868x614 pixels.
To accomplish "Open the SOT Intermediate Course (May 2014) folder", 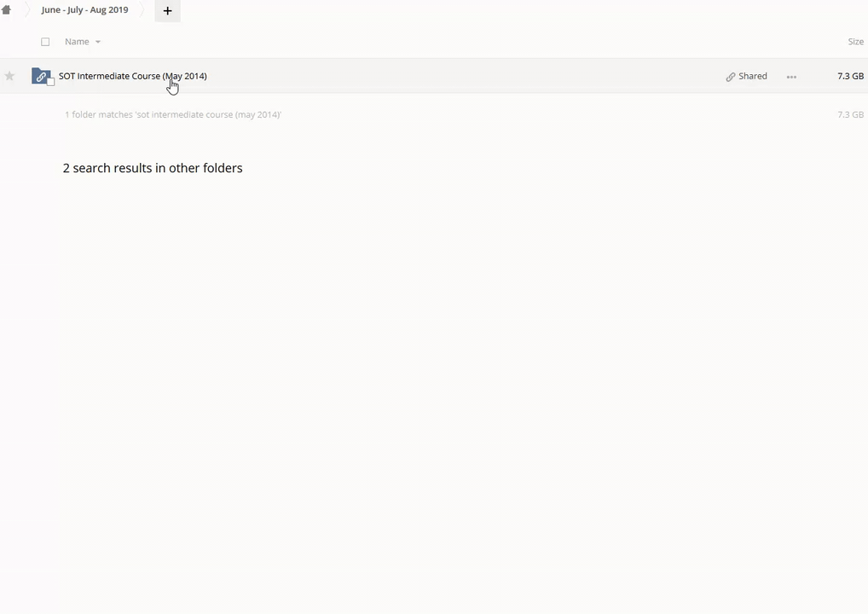I will 132,76.
